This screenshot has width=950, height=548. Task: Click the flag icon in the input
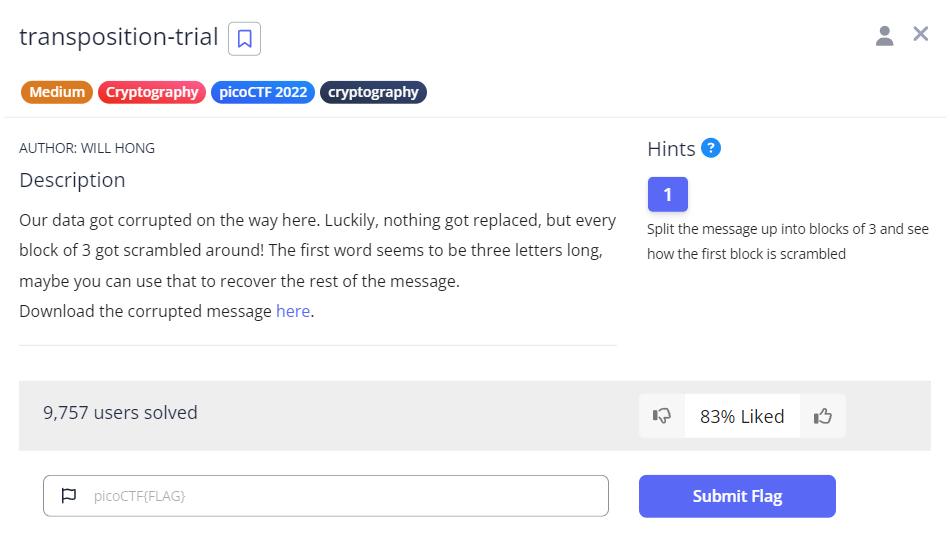[69, 496]
